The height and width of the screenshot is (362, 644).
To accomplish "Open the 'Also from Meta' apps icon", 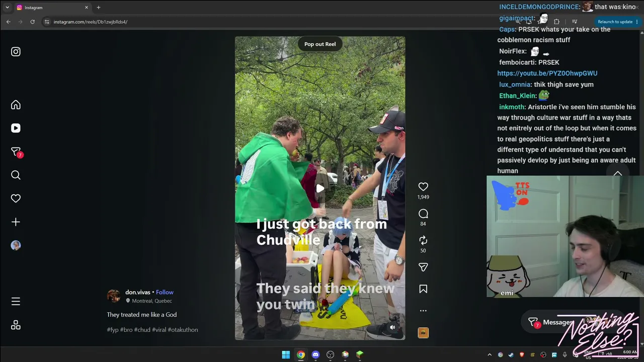I will click(16, 325).
